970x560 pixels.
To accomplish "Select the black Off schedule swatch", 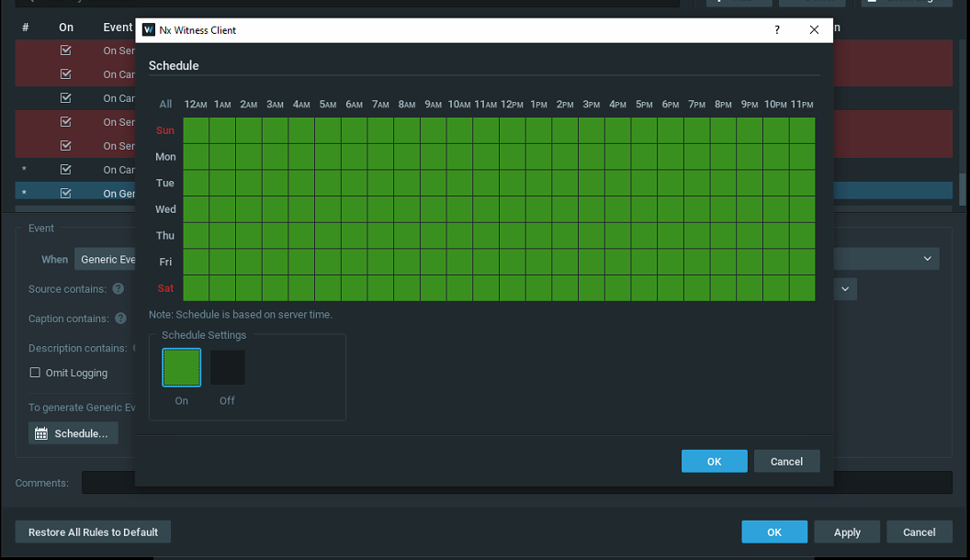I will tap(227, 368).
